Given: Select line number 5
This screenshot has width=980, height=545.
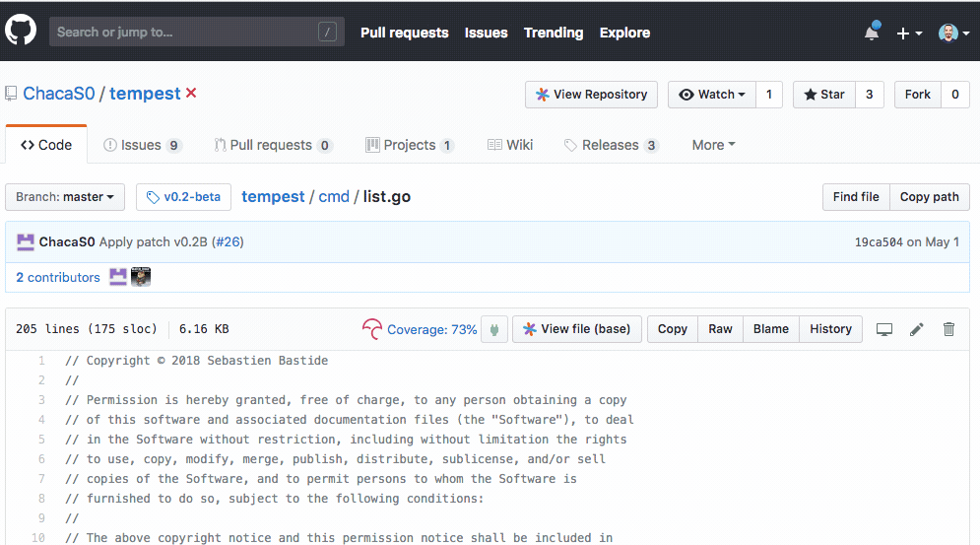Looking at the screenshot, I should coord(41,440).
